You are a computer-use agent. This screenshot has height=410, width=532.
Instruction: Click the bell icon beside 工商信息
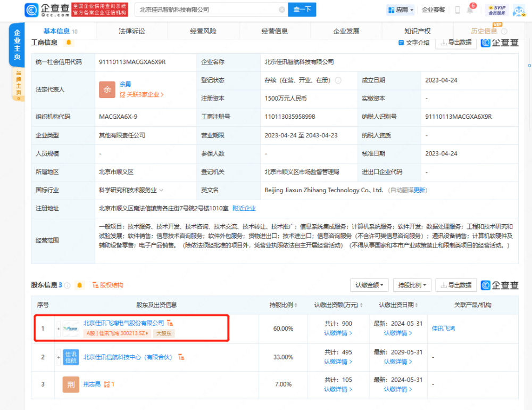pyautogui.click(x=69, y=43)
